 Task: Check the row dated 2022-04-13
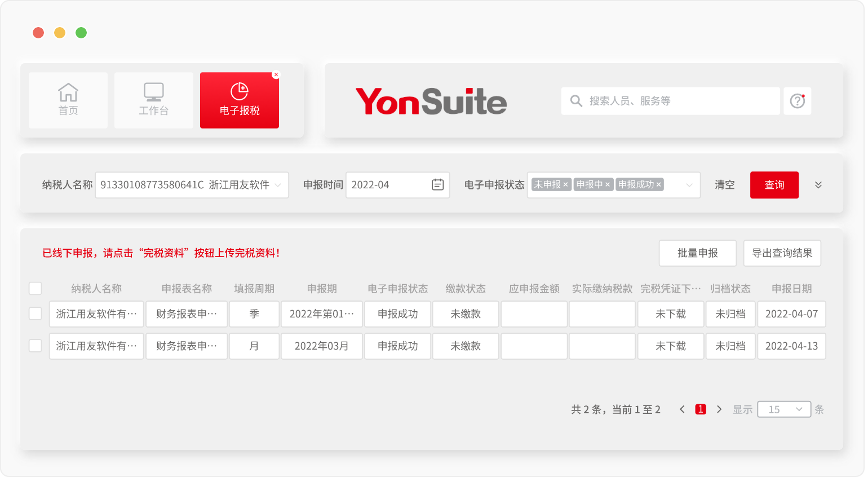[36, 346]
